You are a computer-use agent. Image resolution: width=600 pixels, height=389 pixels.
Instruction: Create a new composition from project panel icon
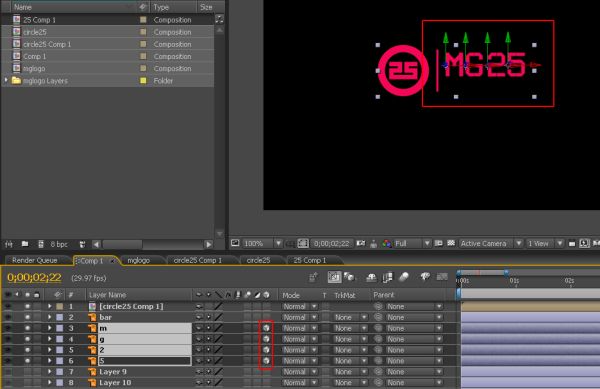point(41,244)
